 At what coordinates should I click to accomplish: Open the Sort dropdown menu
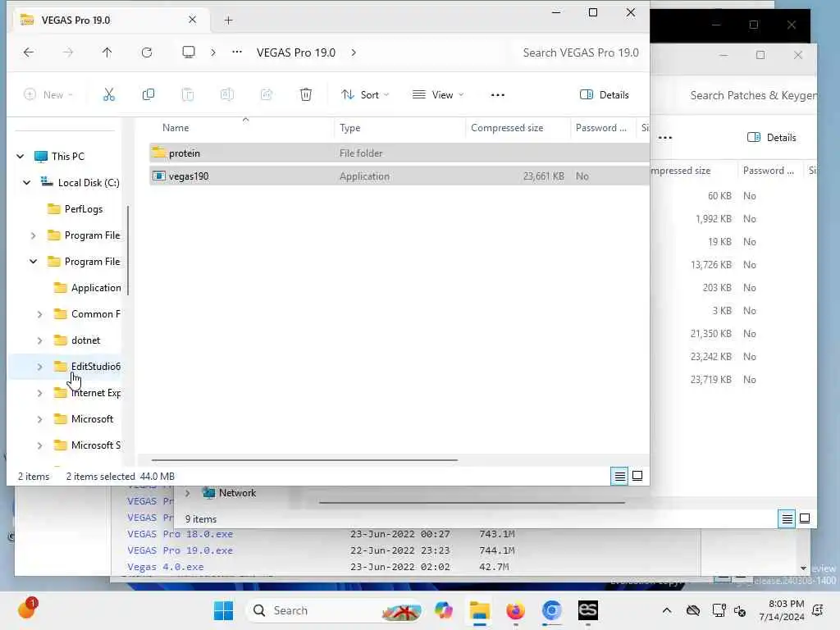tap(365, 95)
